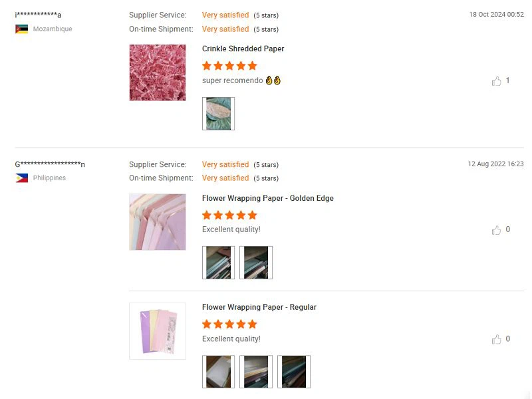Open Golden Edge wrapping paper product image
Image resolution: width=532 pixels, height=399 pixels.
pos(158,222)
